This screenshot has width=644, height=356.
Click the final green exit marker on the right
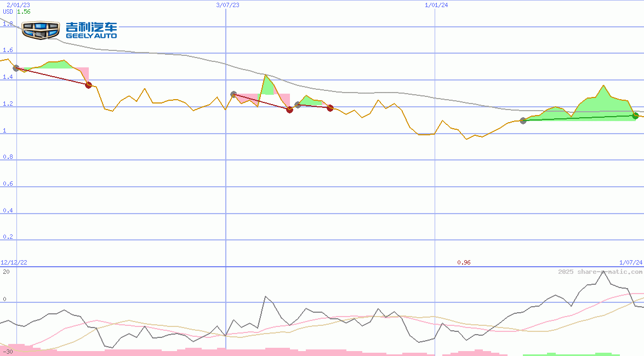(636, 116)
